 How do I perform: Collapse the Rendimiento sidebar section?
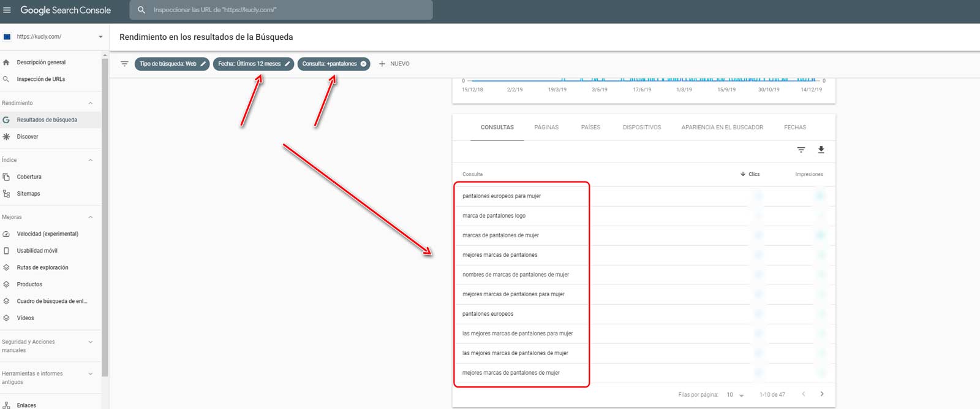(x=91, y=103)
